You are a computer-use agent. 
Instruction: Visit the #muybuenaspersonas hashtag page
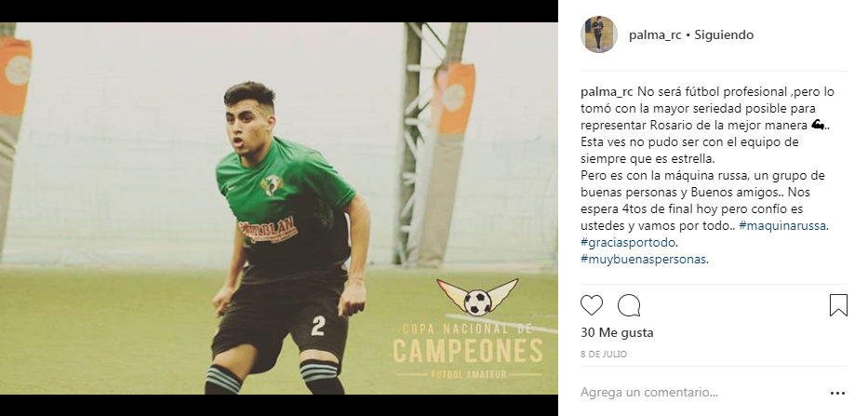coord(644,260)
